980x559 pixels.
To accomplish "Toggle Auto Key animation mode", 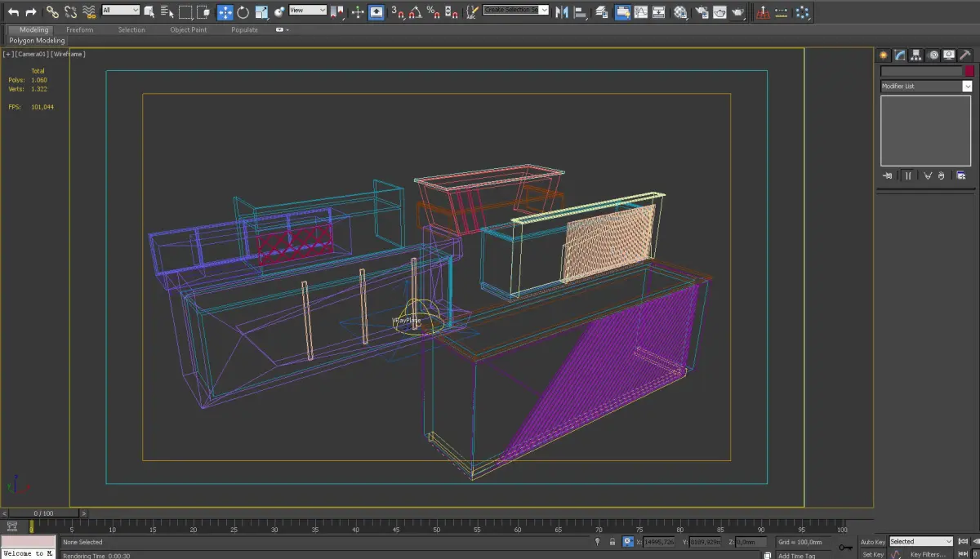I will 872,542.
